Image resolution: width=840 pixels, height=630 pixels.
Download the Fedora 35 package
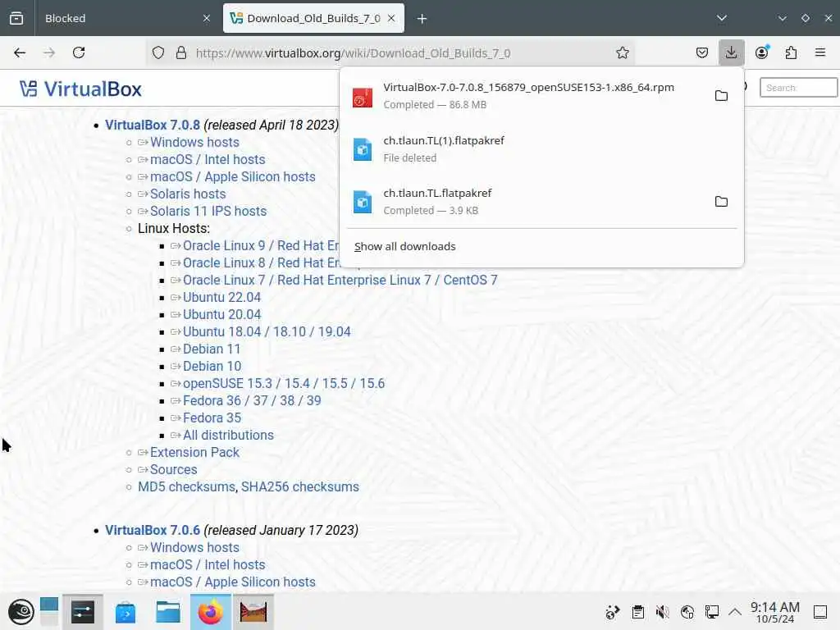tap(212, 418)
